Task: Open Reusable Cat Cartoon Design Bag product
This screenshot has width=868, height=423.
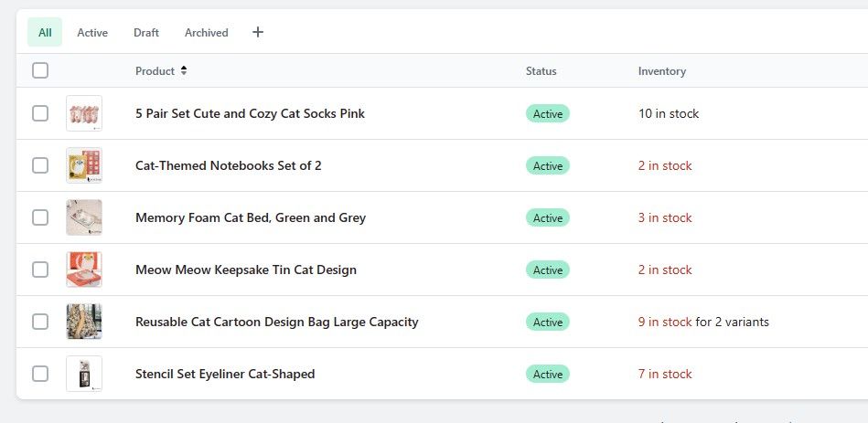Action: point(276,322)
